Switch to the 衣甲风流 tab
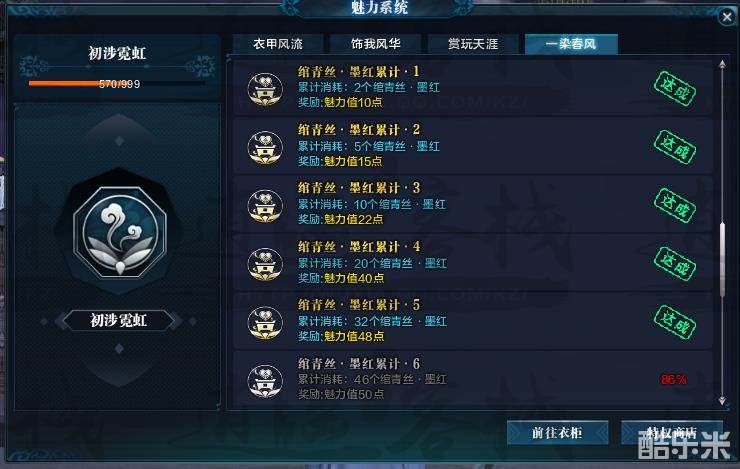The width and height of the screenshot is (740, 469). [278, 44]
